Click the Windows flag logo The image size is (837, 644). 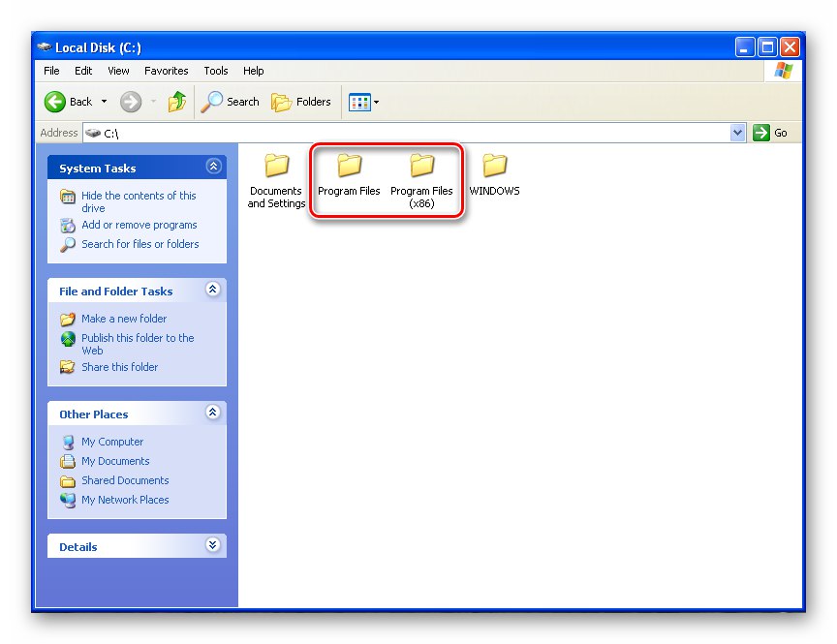tap(783, 71)
